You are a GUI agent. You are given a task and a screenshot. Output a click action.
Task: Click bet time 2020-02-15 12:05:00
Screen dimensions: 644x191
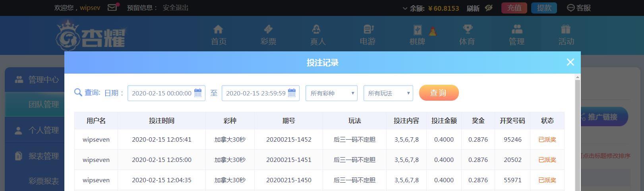(x=162, y=160)
